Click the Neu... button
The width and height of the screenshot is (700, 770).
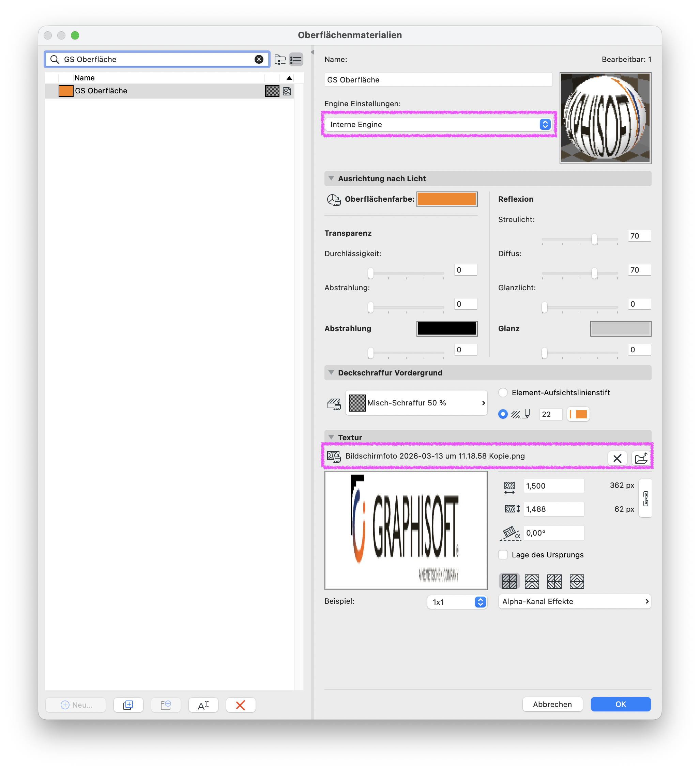(x=76, y=705)
